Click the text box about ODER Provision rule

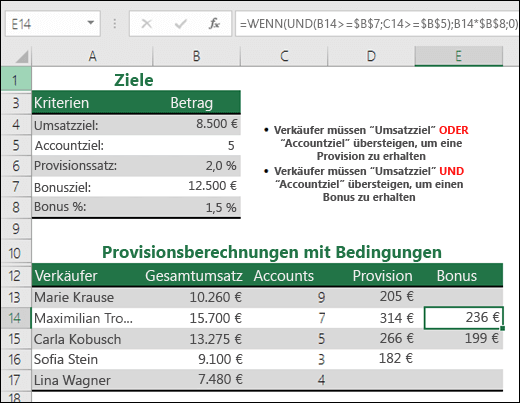tap(366, 143)
